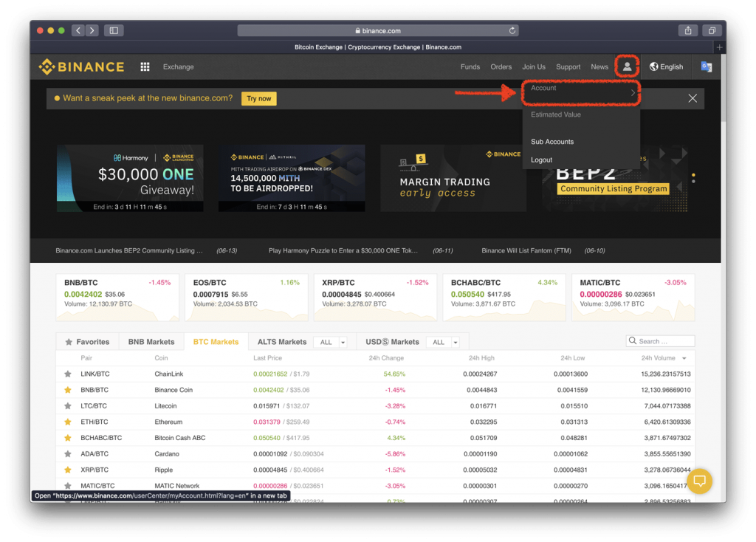756x542 pixels.
Task: Open Estimated Value menu entry
Action: click(x=555, y=114)
